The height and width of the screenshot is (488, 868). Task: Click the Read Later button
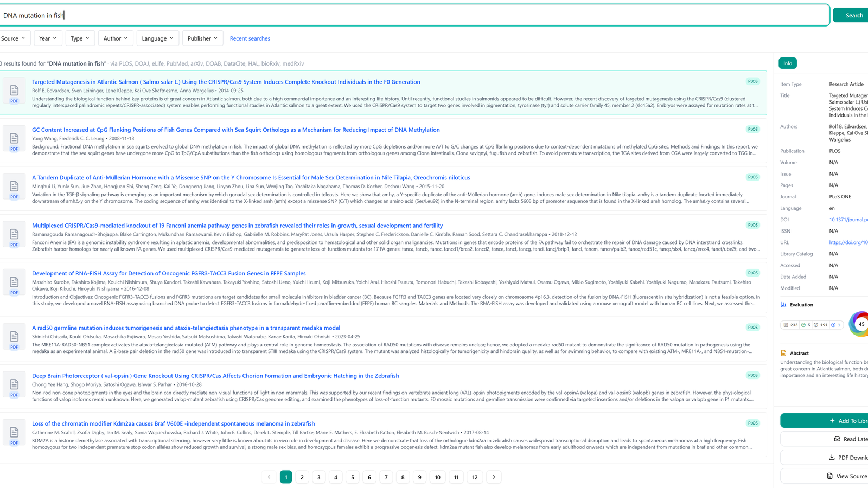(x=824, y=439)
